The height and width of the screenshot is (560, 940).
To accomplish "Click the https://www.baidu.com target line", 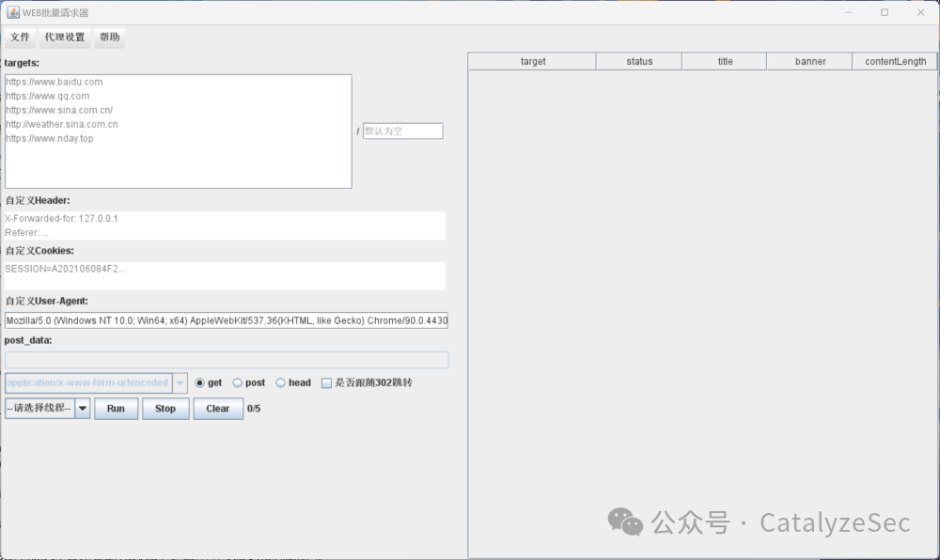I will click(55, 82).
